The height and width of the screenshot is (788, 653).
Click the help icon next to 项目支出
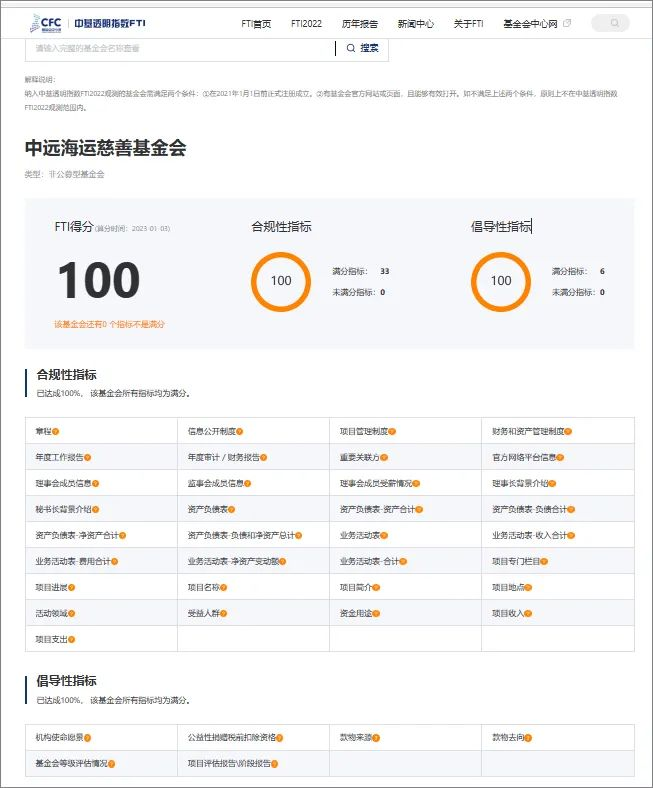(x=71, y=640)
